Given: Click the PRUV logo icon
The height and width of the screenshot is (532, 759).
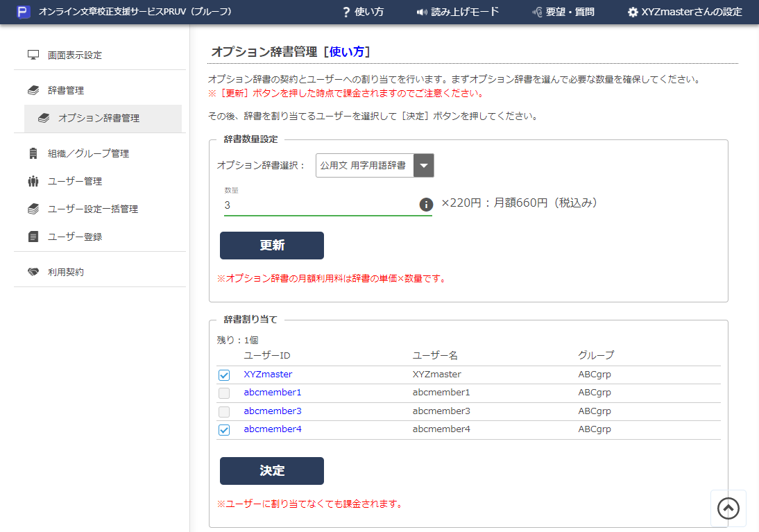Looking at the screenshot, I should [24, 12].
